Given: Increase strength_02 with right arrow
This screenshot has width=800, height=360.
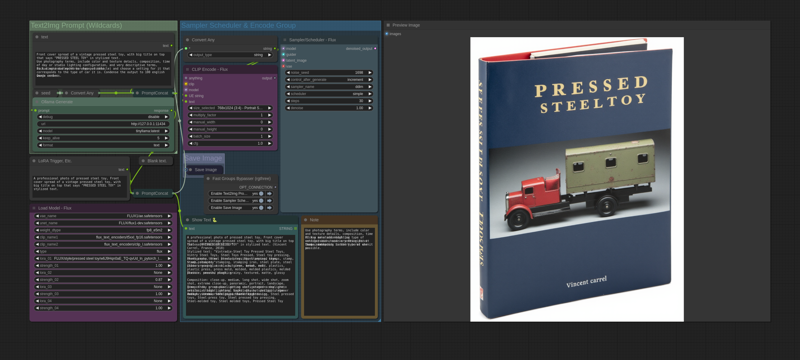Looking at the screenshot, I should click(169, 280).
